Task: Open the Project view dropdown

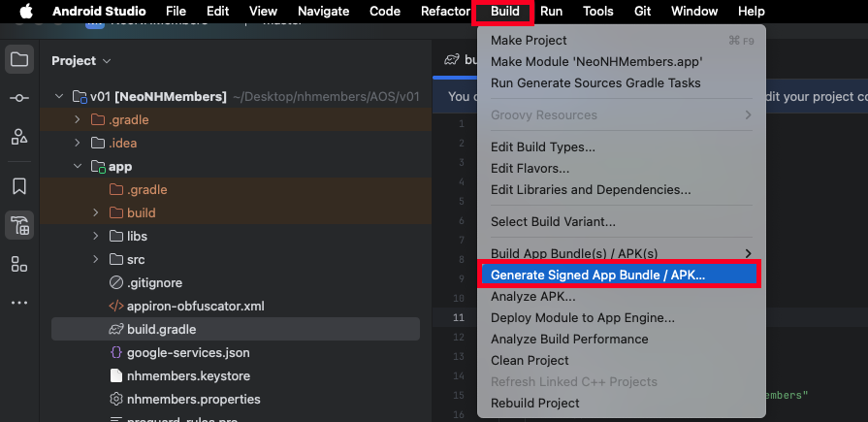Action: tap(74, 61)
